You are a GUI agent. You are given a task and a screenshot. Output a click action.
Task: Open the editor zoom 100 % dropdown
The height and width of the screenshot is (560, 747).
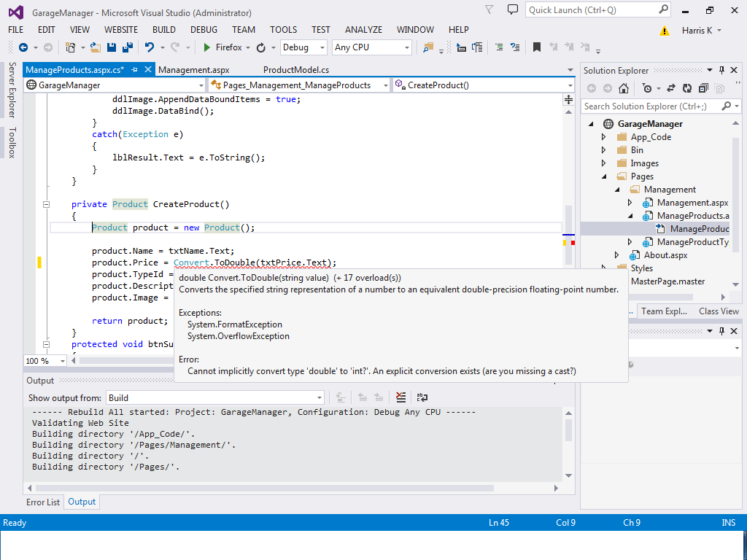tap(45, 361)
